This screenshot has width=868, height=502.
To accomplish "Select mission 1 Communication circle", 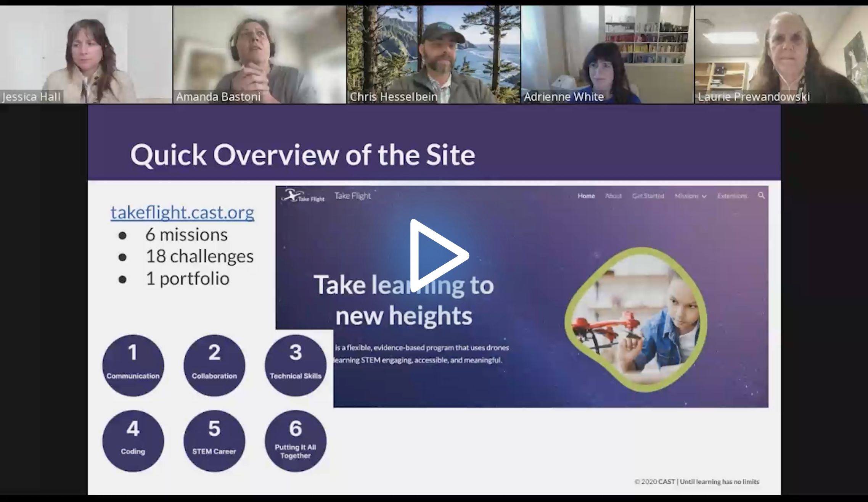I will tap(133, 365).
